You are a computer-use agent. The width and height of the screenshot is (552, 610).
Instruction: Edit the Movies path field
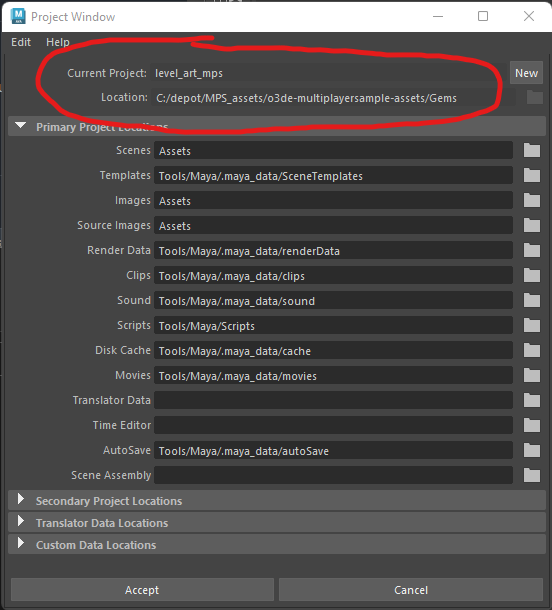[333, 375]
